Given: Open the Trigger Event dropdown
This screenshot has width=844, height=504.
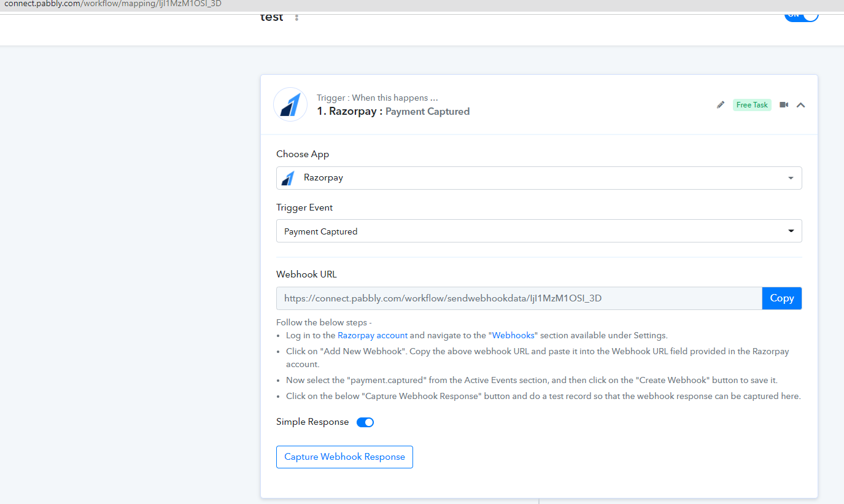Looking at the screenshot, I should pos(539,231).
